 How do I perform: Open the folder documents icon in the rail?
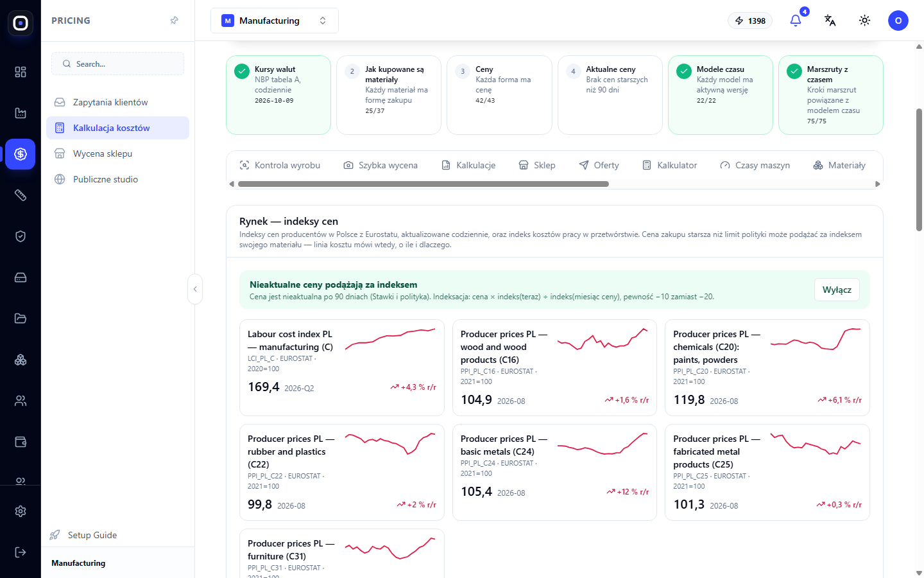[21, 319]
